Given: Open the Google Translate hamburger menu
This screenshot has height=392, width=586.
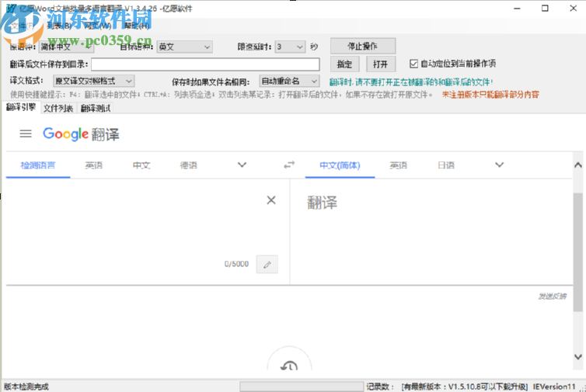Looking at the screenshot, I should tap(26, 134).
